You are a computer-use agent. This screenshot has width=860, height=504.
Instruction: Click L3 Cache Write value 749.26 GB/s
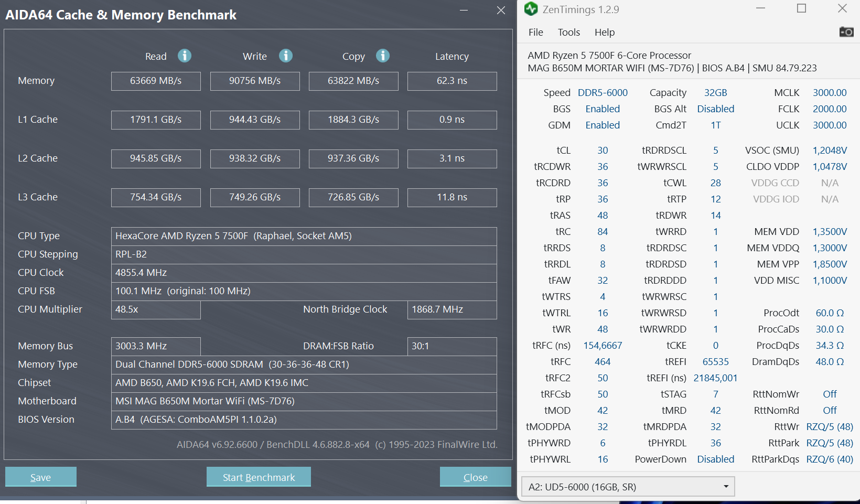click(255, 198)
